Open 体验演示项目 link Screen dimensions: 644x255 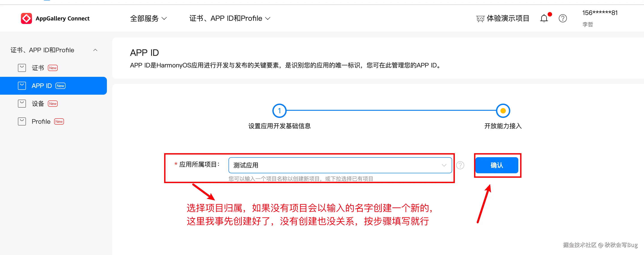tap(508, 19)
